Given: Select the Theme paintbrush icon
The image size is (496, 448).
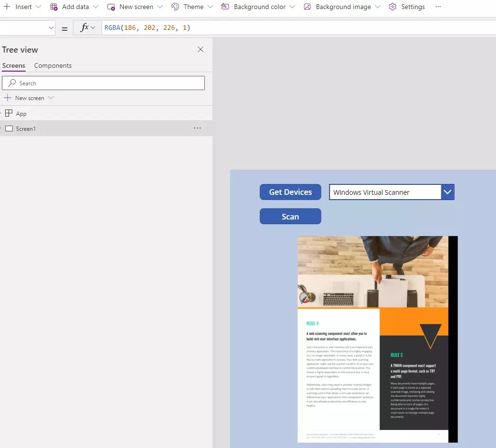Looking at the screenshot, I should point(176,7).
